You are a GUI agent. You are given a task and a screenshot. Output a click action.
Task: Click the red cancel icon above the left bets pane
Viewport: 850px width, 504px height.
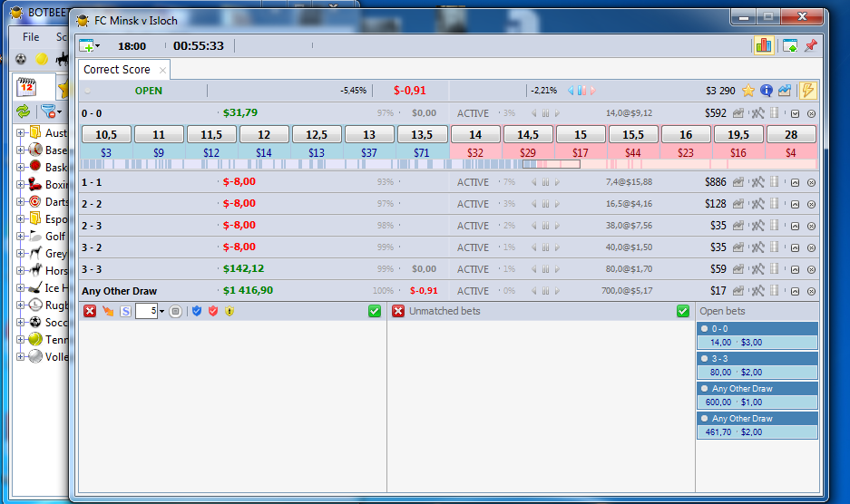tap(90, 311)
